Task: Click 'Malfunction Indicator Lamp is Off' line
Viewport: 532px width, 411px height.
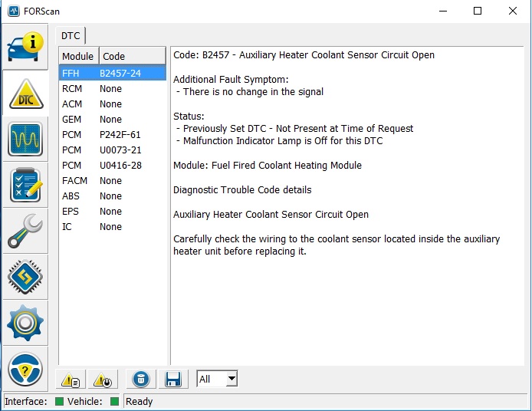Action: (x=280, y=141)
